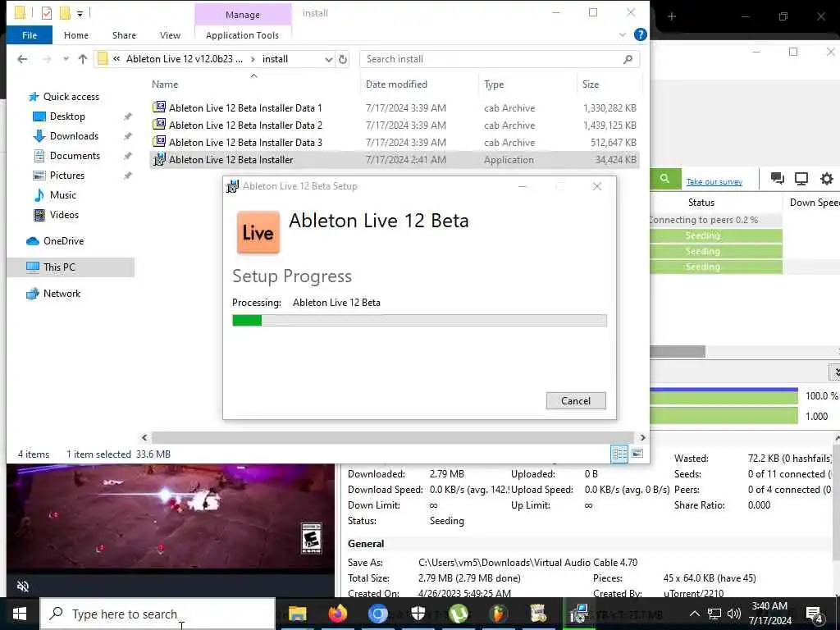Open the volume control in system tray

click(734, 614)
